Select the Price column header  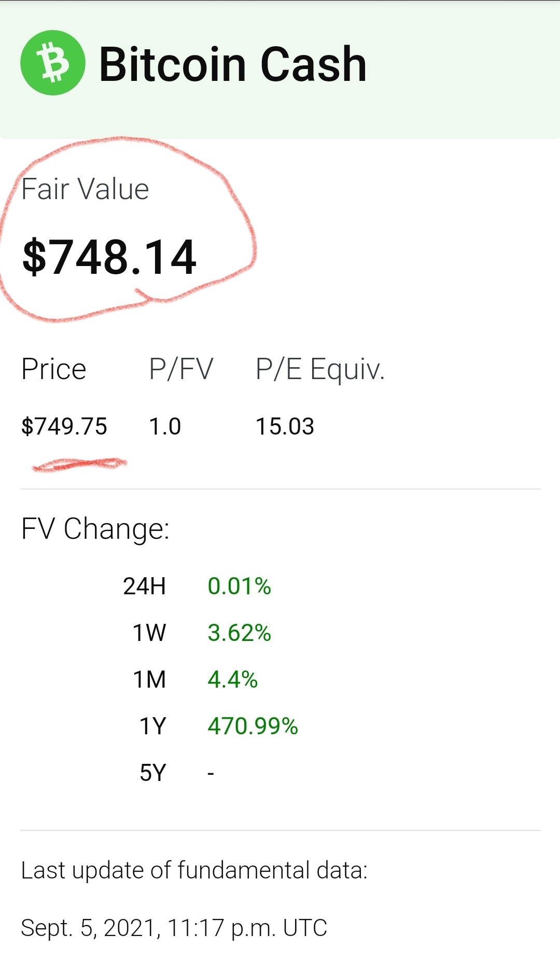(x=53, y=369)
